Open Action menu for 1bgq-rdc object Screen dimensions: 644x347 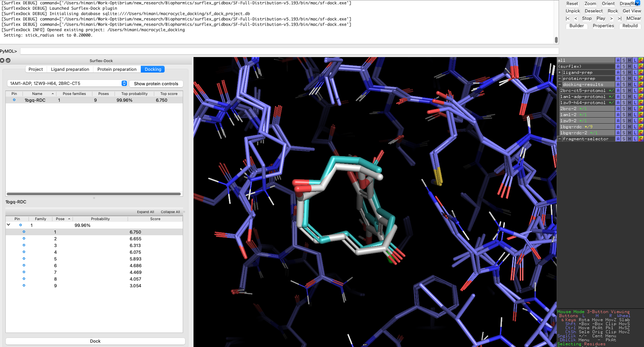(x=618, y=127)
